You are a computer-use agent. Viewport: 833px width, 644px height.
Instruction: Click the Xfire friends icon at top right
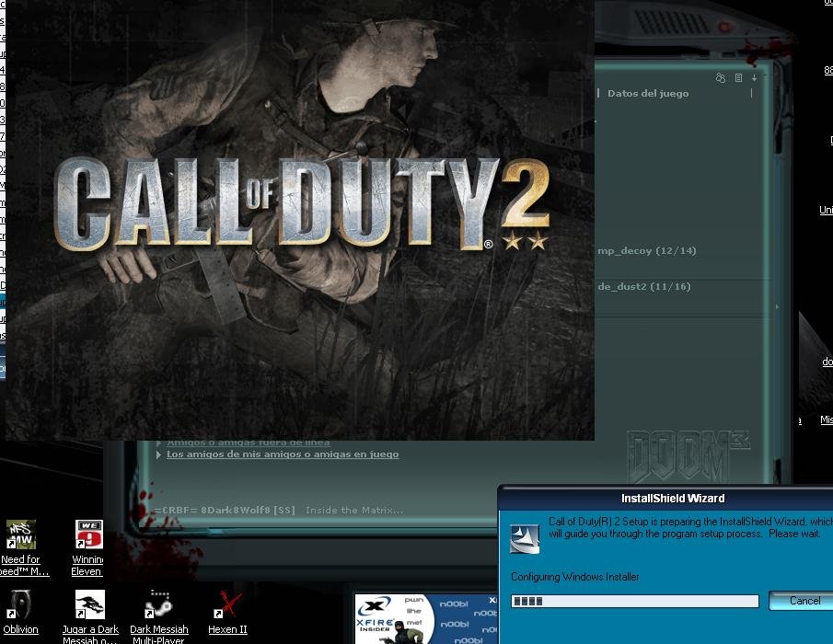(721, 78)
